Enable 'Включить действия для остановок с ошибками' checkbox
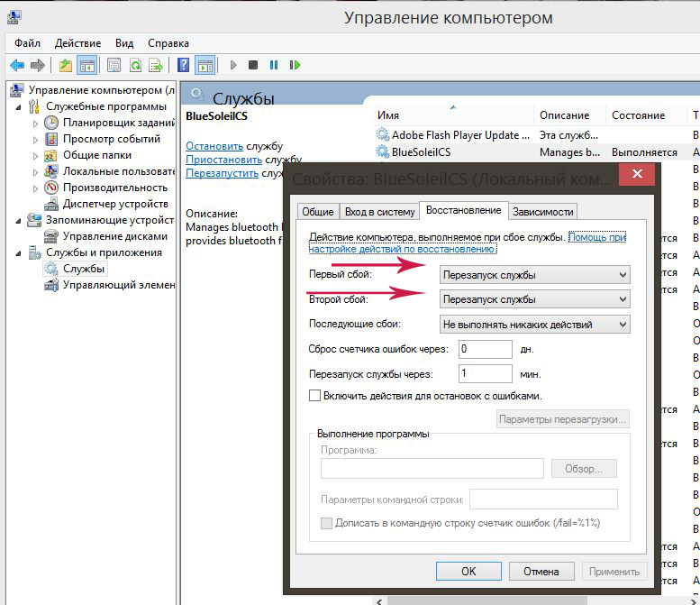700x605 pixels. pyautogui.click(x=315, y=396)
